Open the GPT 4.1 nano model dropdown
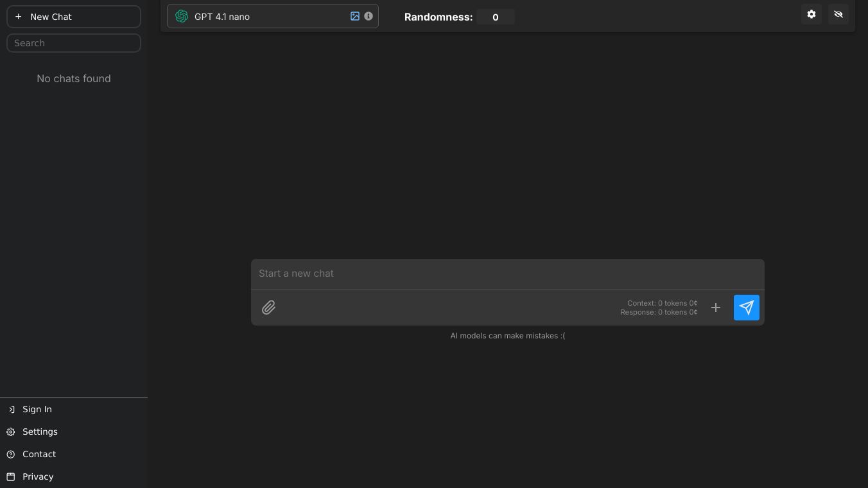Image resolution: width=868 pixels, height=488 pixels. (273, 16)
